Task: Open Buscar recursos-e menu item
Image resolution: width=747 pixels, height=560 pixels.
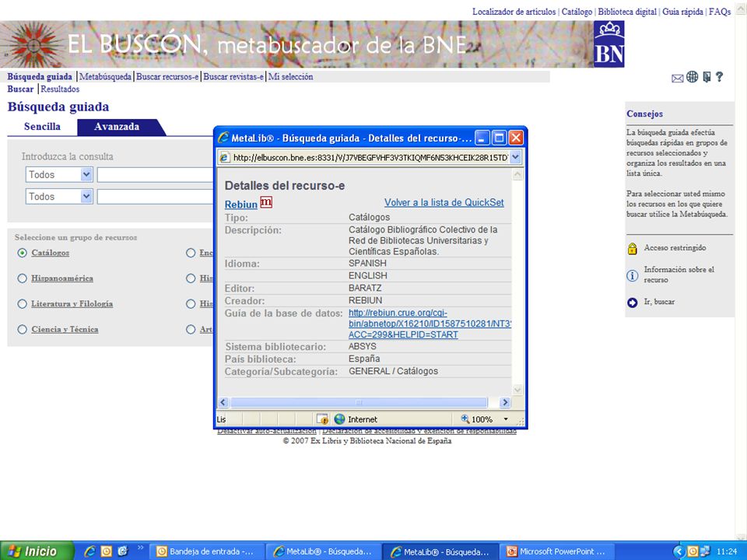Action: click(x=167, y=77)
